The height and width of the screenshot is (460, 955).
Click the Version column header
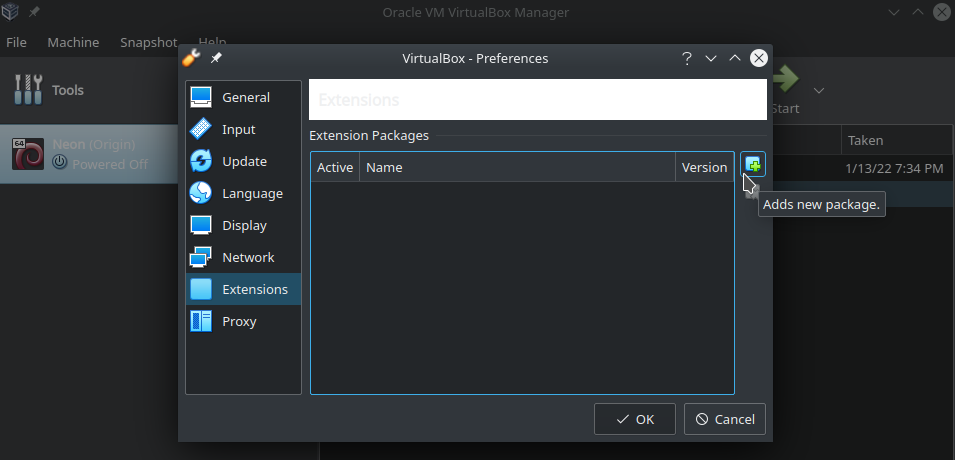(x=704, y=168)
